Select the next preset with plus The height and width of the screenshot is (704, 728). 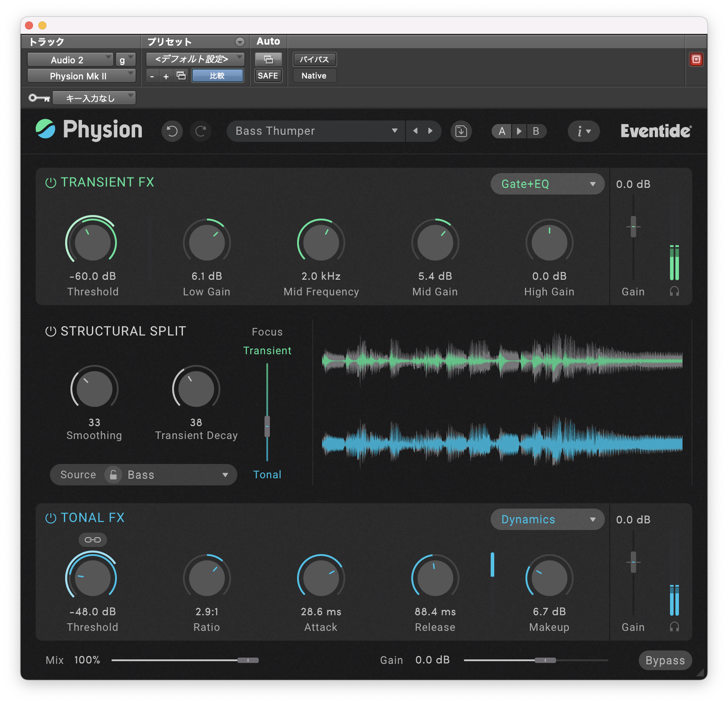166,76
